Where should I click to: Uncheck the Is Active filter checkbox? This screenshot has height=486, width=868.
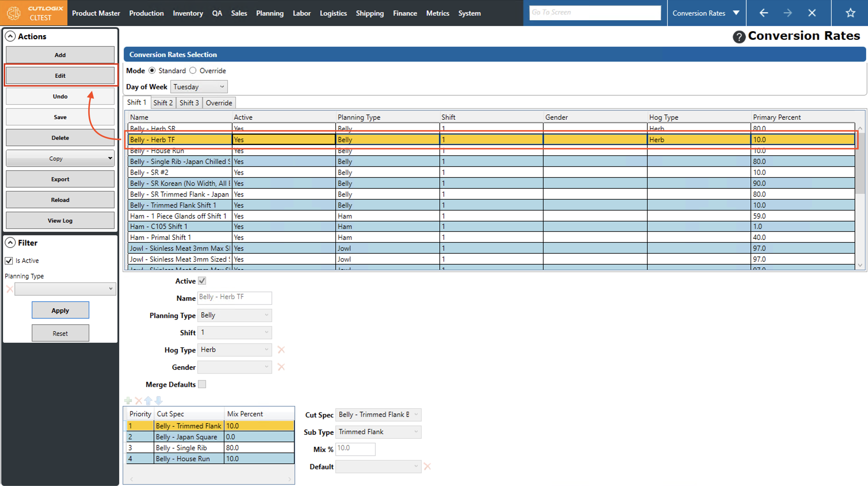9,261
